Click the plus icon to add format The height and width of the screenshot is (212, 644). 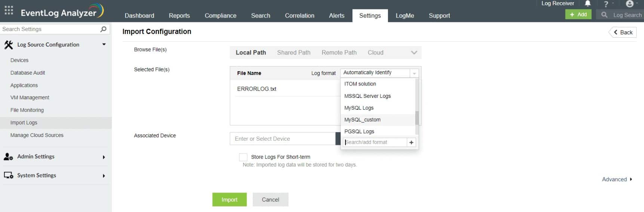pyautogui.click(x=412, y=142)
